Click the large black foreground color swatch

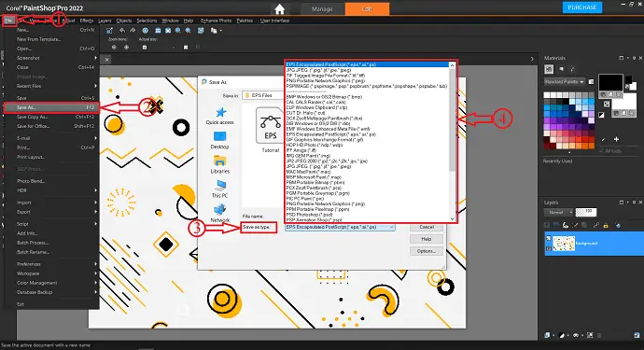pyautogui.click(x=610, y=82)
